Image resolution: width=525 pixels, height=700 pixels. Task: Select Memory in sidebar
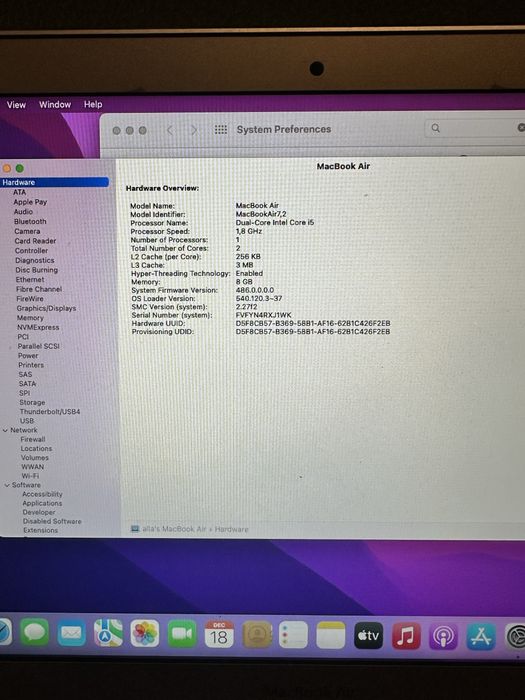[30, 318]
